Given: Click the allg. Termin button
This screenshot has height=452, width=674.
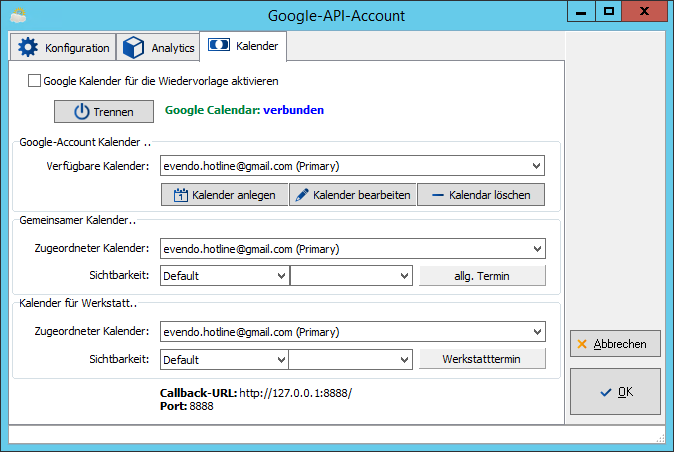Looking at the screenshot, I should (x=482, y=275).
